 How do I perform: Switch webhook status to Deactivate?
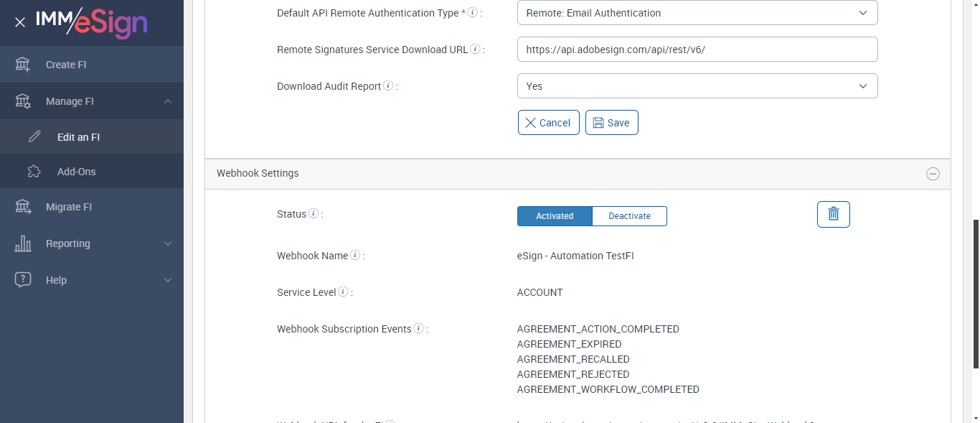pos(629,216)
